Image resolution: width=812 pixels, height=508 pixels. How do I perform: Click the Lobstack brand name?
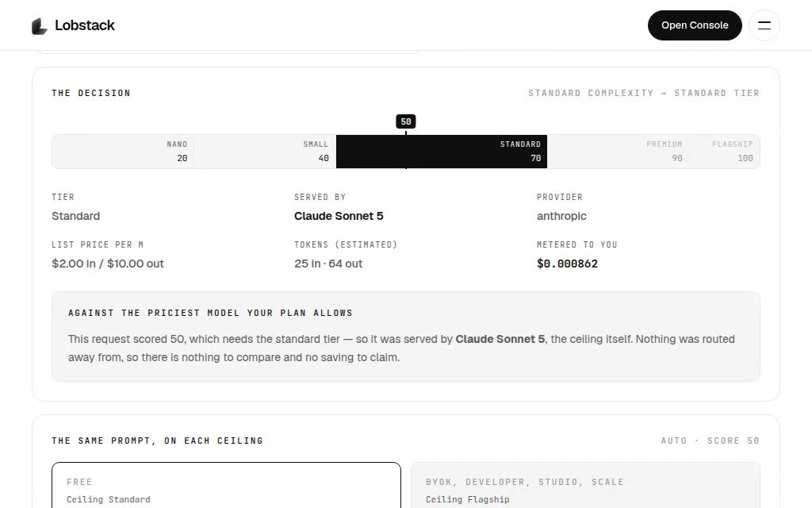pyautogui.click(x=84, y=25)
